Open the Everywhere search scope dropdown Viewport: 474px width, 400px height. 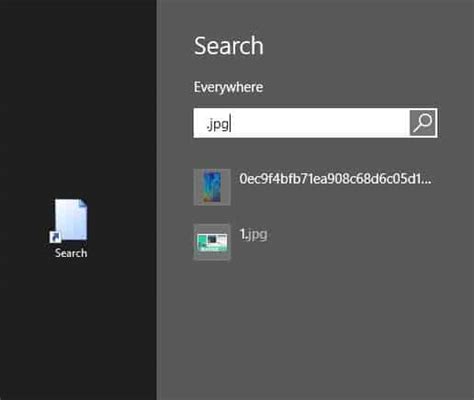click(x=228, y=87)
